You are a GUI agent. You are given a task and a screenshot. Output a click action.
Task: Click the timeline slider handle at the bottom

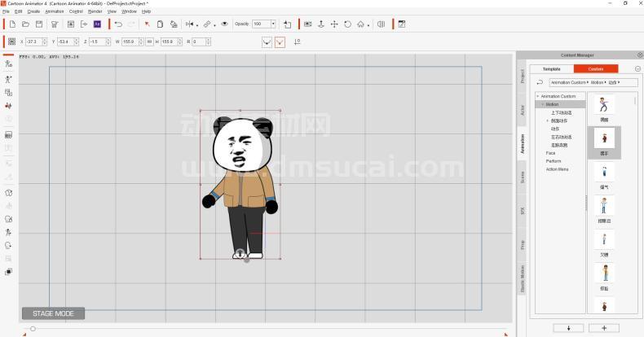33,328
